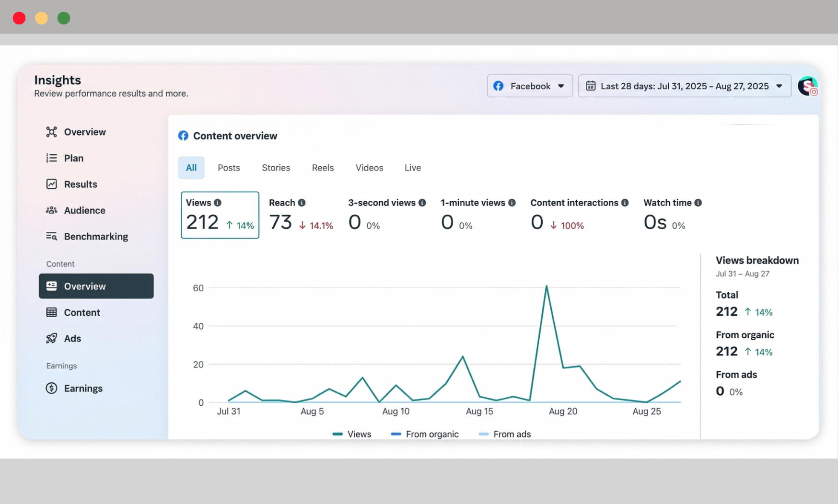Click the Results chart icon
838x504 pixels.
click(x=51, y=184)
